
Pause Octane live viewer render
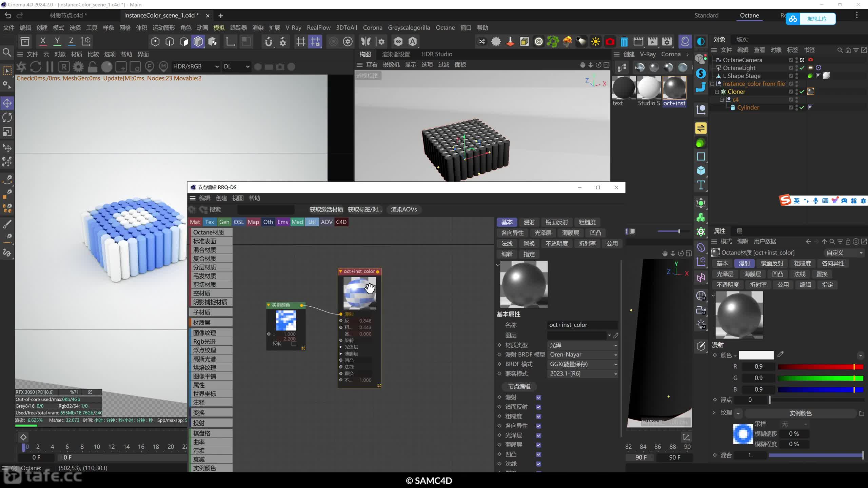pos(50,67)
